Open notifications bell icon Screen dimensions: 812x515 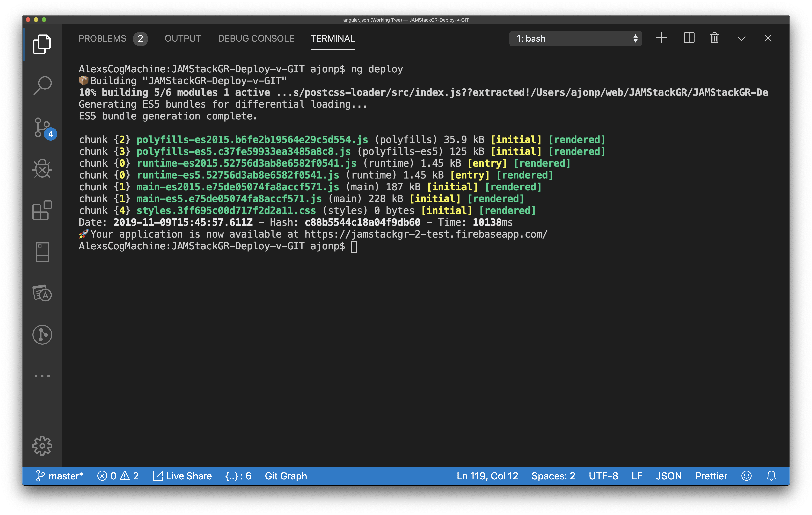coord(771,476)
